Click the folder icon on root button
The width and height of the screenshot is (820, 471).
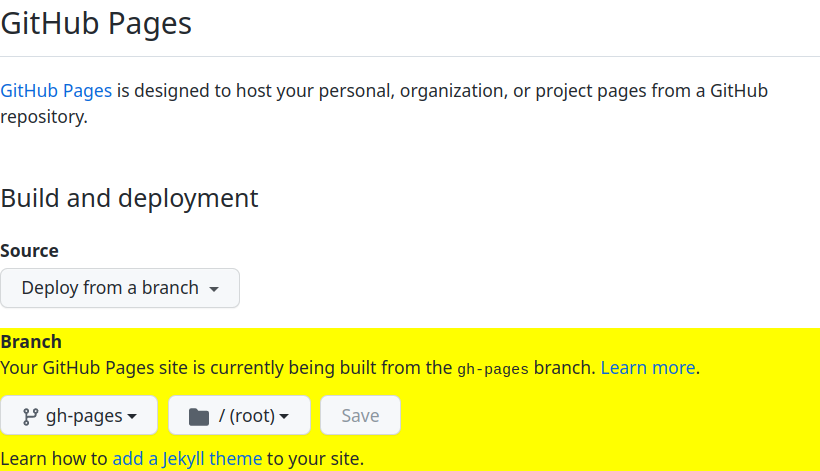tap(199, 416)
